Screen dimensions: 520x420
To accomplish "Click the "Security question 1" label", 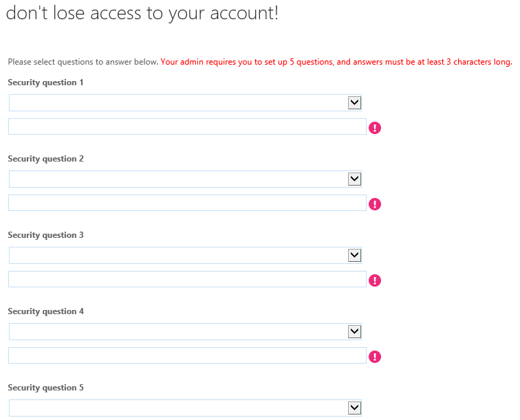I will coord(45,82).
